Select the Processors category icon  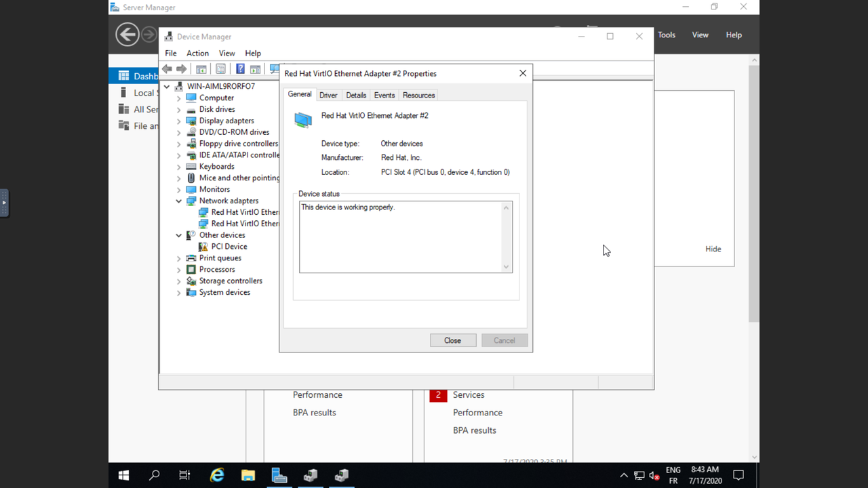pyautogui.click(x=191, y=270)
